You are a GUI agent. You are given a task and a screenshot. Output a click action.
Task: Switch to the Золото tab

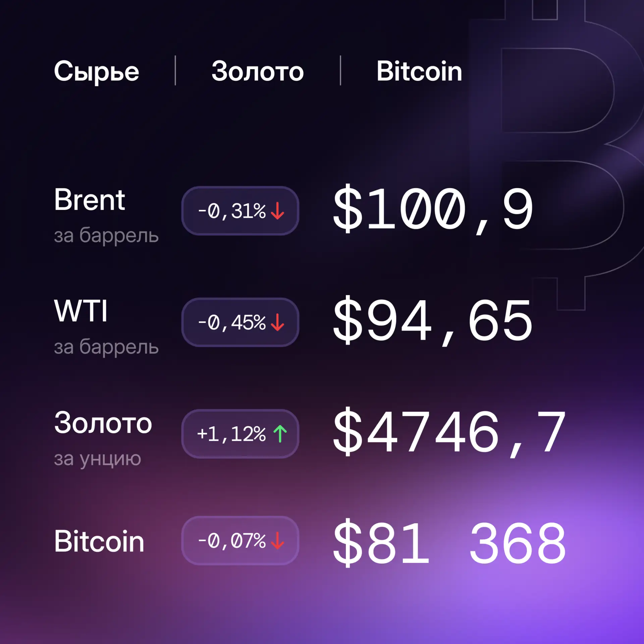258,71
